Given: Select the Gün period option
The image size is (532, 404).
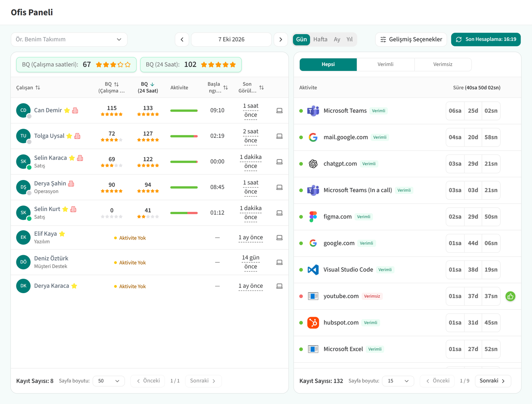Looking at the screenshot, I should pyautogui.click(x=301, y=39).
